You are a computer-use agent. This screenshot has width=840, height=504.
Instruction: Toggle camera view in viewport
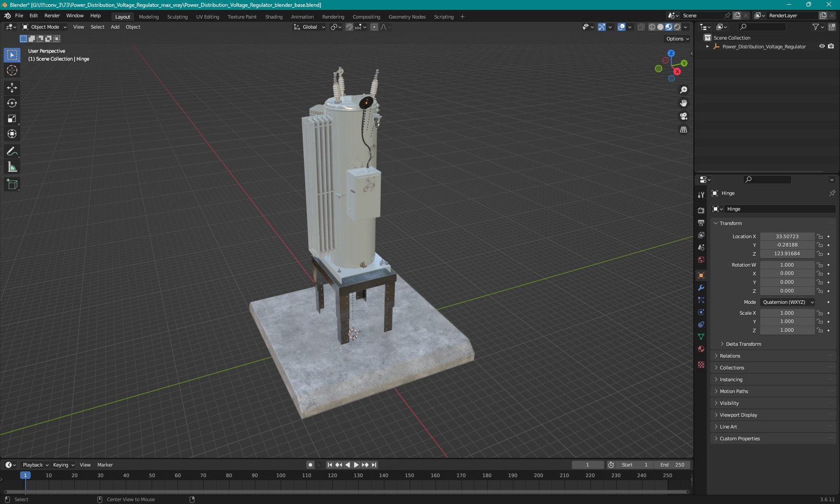(684, 116)
